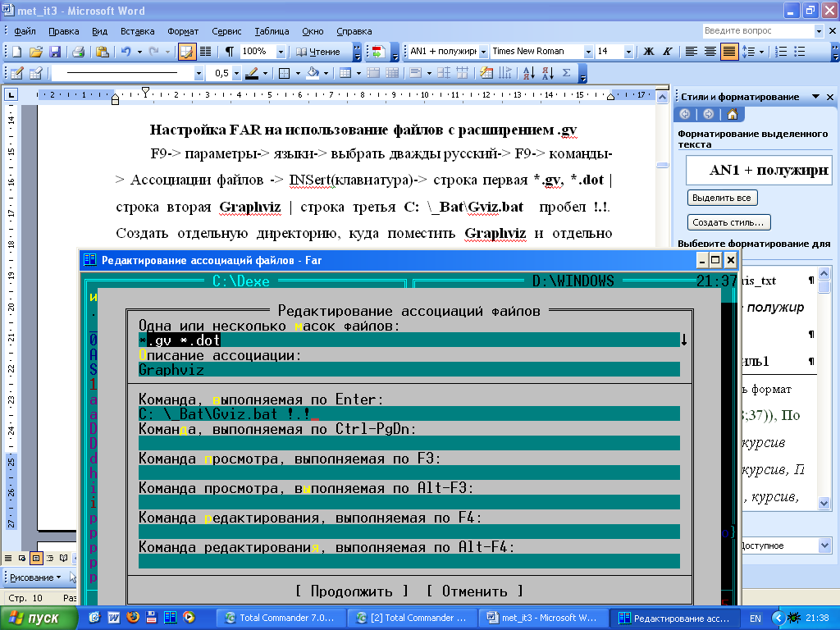Sort descending with Я-А icon
The width and height of the screenshot is (840, 630).
tap(547, 73)
